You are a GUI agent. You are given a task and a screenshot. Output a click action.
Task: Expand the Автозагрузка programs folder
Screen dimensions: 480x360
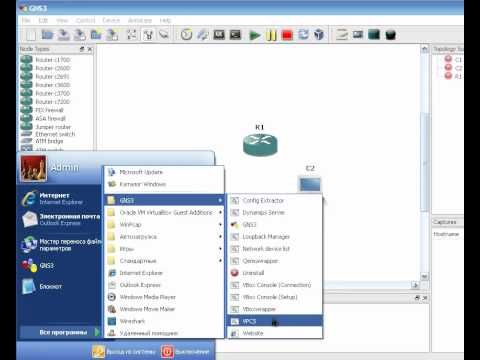164,237
